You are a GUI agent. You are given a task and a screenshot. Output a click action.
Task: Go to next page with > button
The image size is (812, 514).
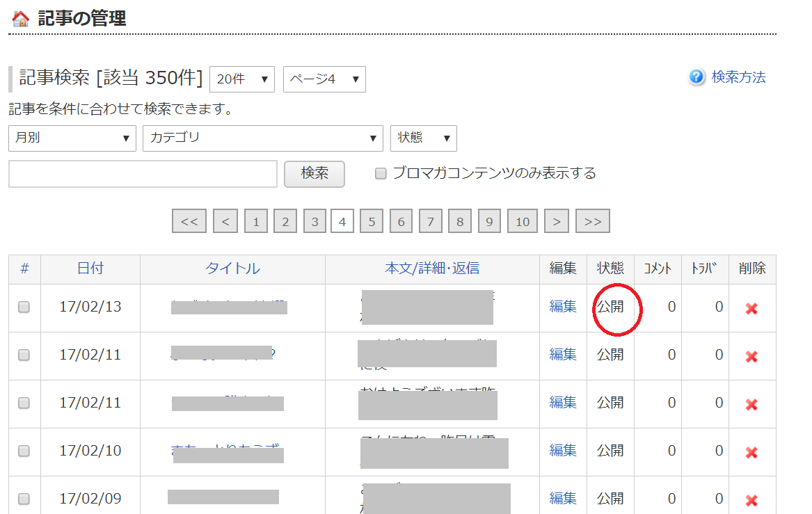pyautogui.click(x=556, y=221)
